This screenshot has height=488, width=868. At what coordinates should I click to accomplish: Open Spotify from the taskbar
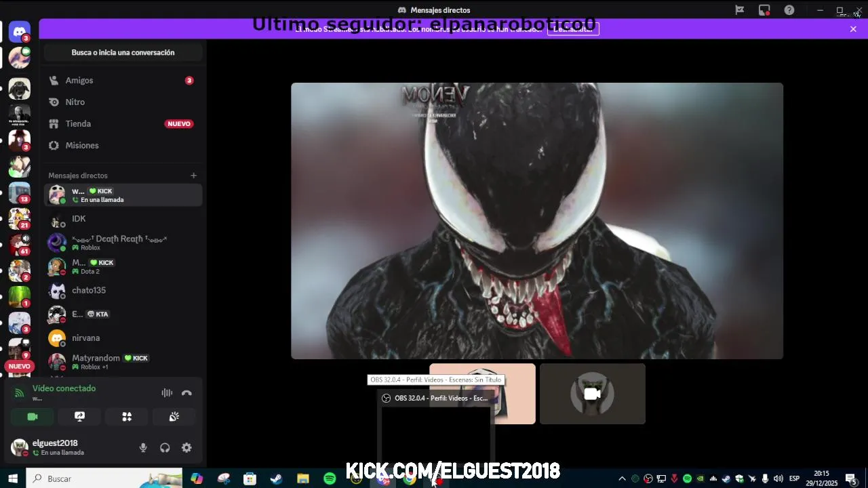coord(330,479)
